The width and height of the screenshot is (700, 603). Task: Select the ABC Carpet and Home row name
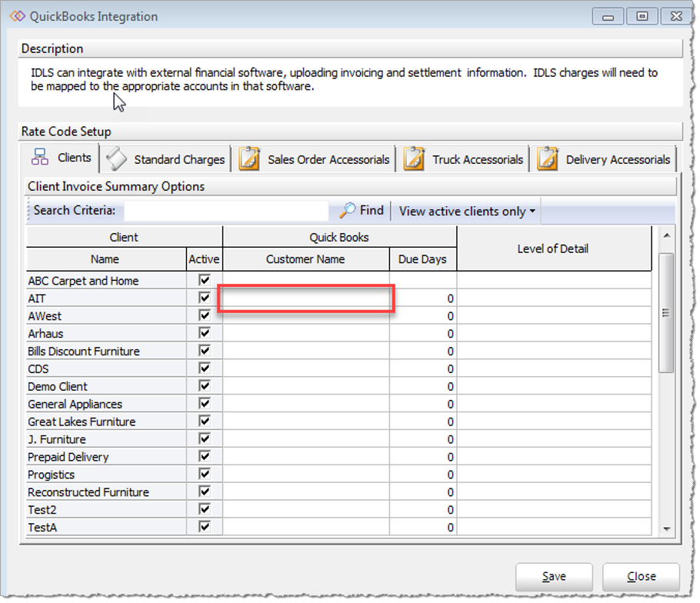(84, 281)
